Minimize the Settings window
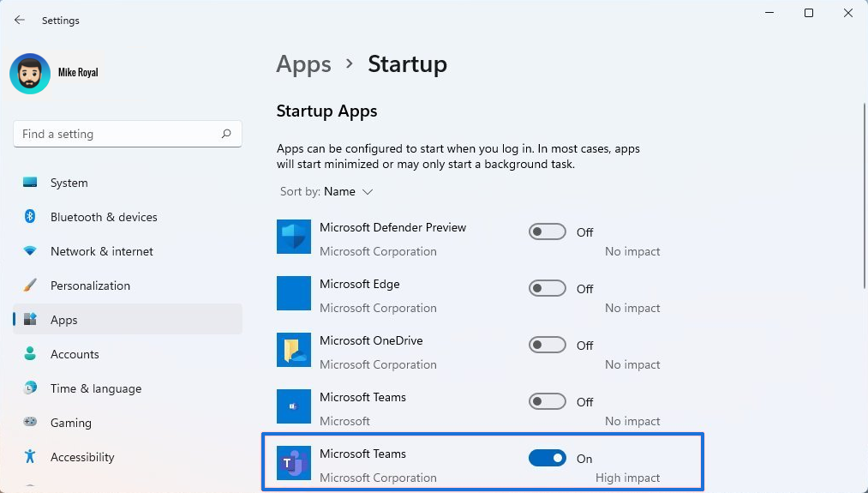868x493 pixels. tap(769, 13)
